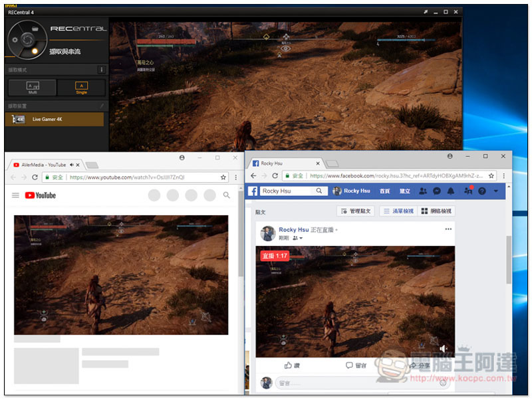Open new tab in Facebook browser window

tap(332, 163)
